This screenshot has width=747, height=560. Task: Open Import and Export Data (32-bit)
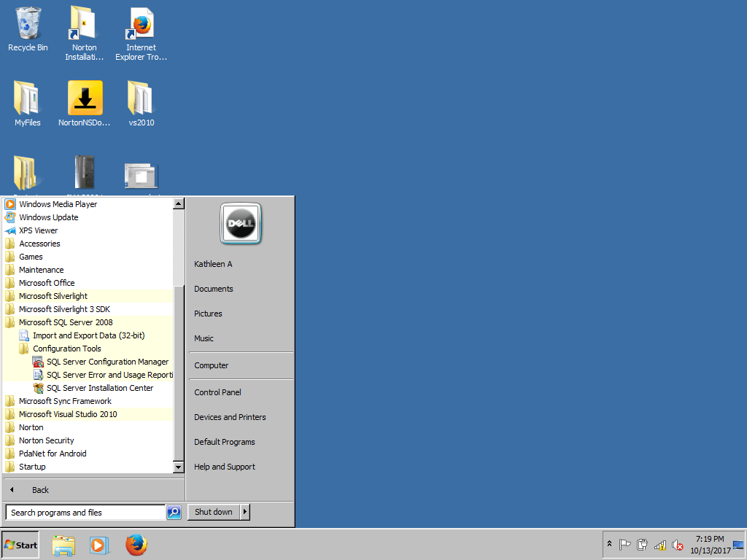(x=88, y=335)
